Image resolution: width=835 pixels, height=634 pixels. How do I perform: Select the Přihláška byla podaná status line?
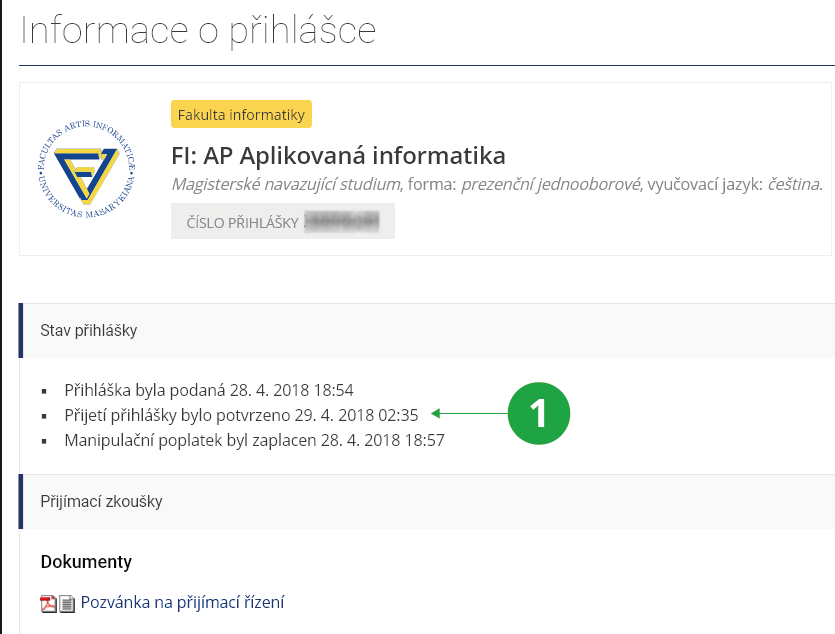208,390
